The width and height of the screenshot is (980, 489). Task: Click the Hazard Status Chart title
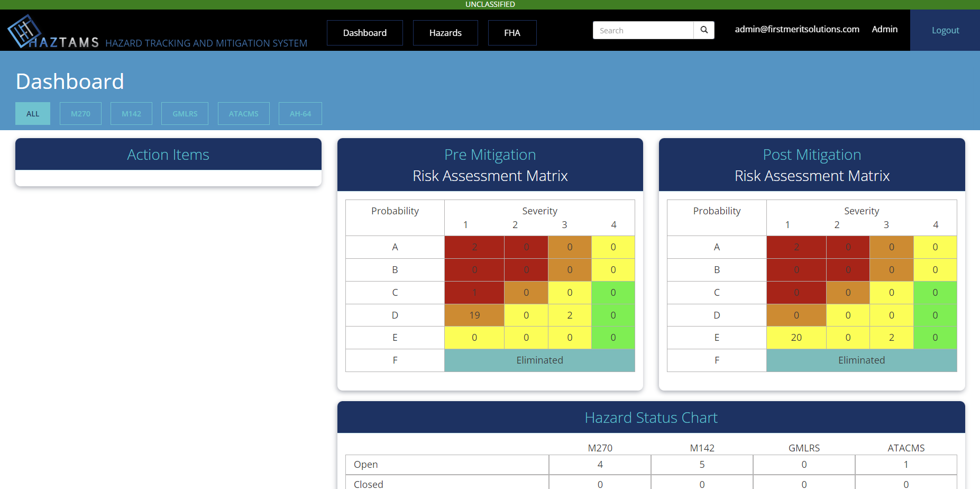651,418
